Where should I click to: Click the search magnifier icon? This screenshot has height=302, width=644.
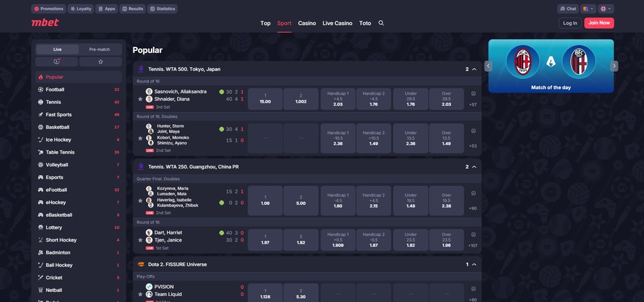(381, 23)
